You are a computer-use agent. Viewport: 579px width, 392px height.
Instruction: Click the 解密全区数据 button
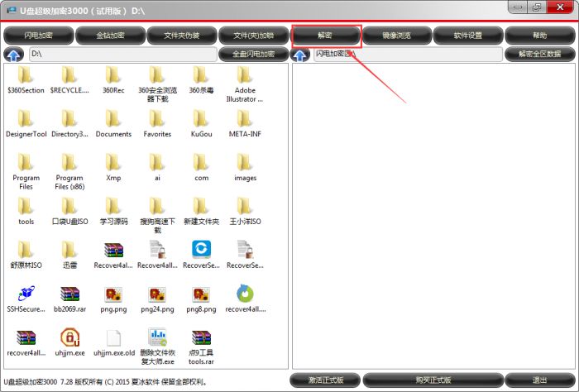[539, 55]
